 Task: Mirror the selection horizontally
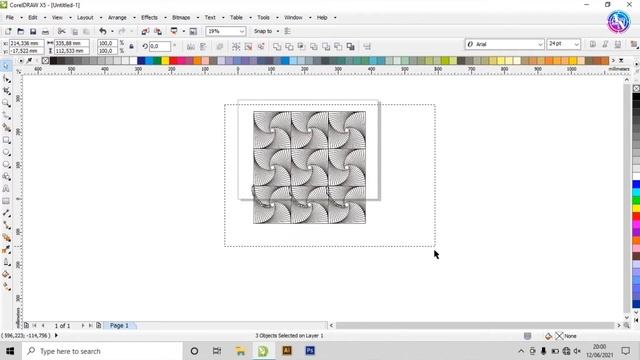191,47
